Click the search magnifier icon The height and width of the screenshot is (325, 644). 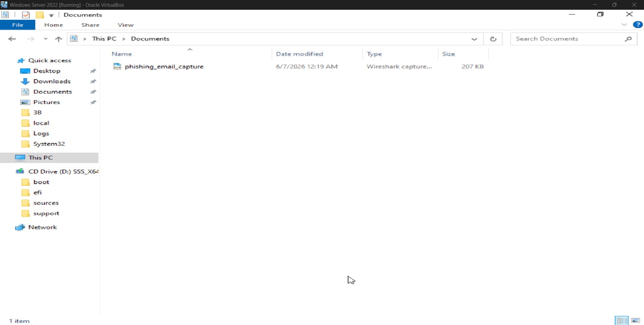[628, 39]
